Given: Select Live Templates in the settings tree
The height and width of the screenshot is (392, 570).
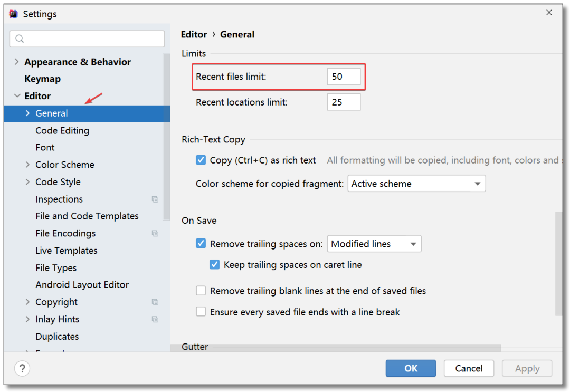Looking at the screenshot, I should tap(66, 251).
